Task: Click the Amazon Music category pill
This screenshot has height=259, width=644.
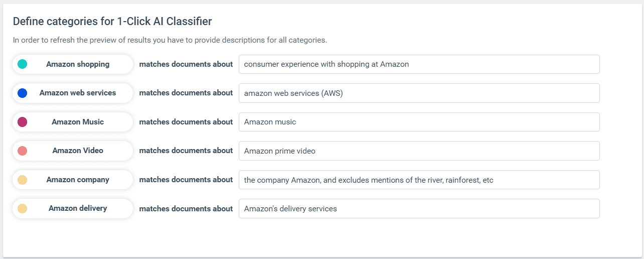Action: click(78, 122)
